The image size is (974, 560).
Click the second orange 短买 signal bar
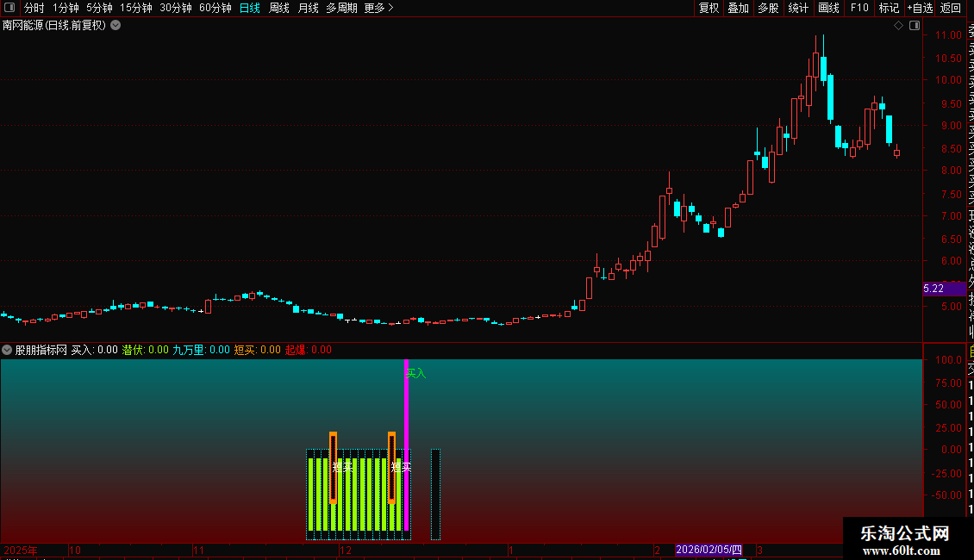pyautogui.click(x=391, y=468)
